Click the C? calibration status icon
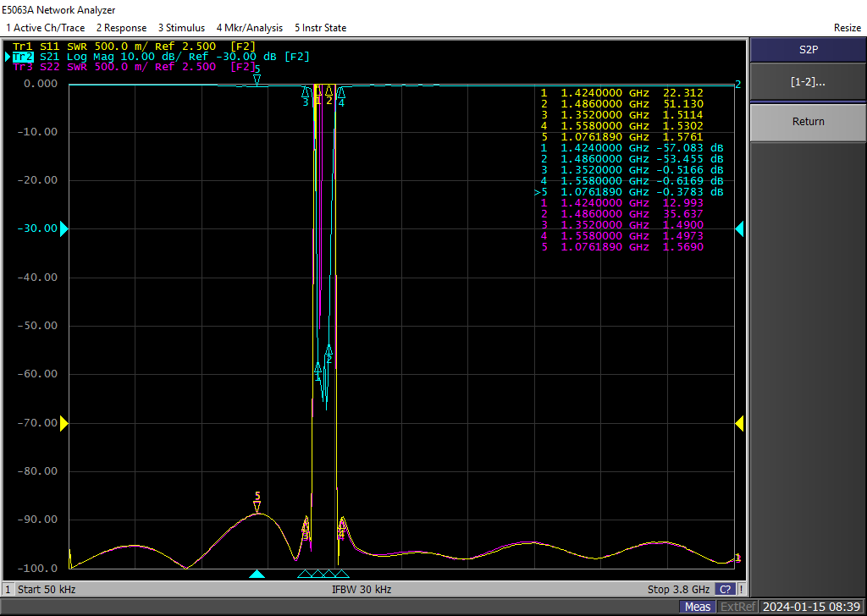Viewport: 867px width, 616px height. pyautogui.click(x=726, y=589)
